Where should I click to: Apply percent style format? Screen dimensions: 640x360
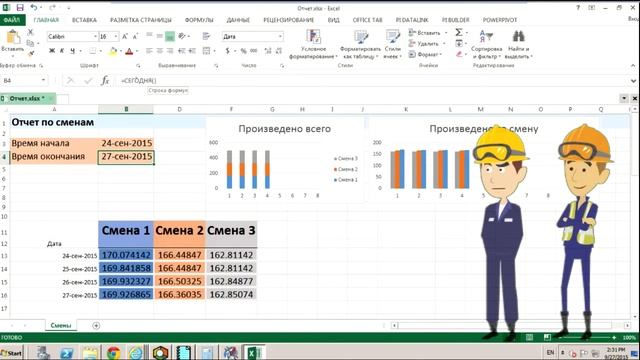point(243,51)
